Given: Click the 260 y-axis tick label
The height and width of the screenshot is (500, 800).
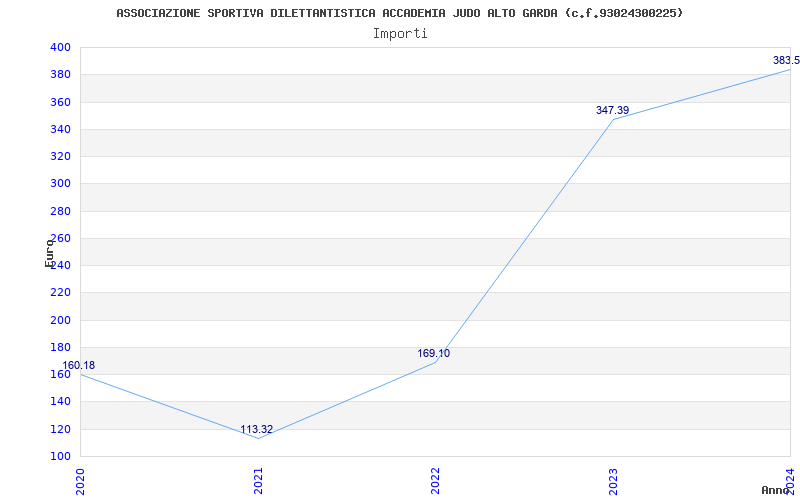Looking at the screenshot, I should click(60, 238).
